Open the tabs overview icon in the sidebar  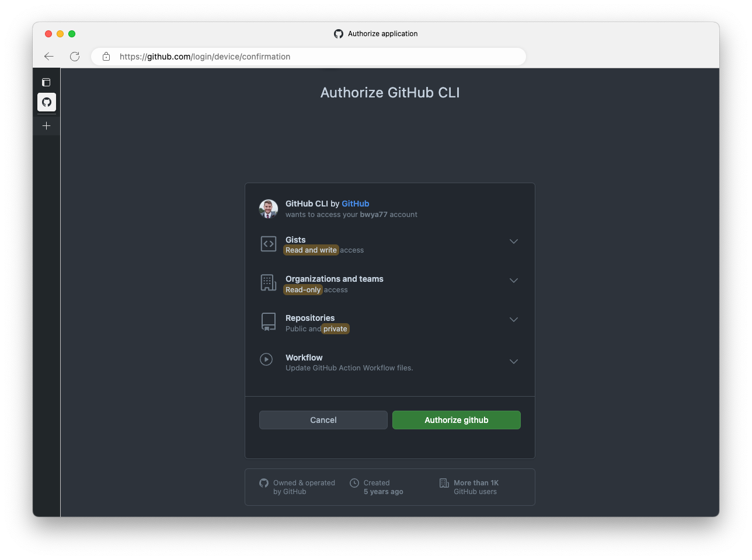pyautogui.click(x=46, y=82)
